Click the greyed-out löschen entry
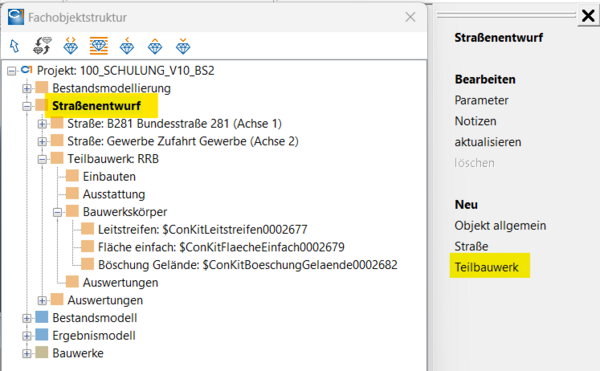Image resolution: width=600 pixels, height=371 pixels. pos(474,163)
